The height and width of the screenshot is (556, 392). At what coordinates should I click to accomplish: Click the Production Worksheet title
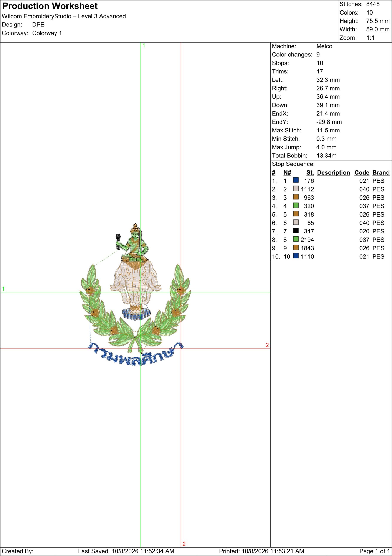point(50,6)
